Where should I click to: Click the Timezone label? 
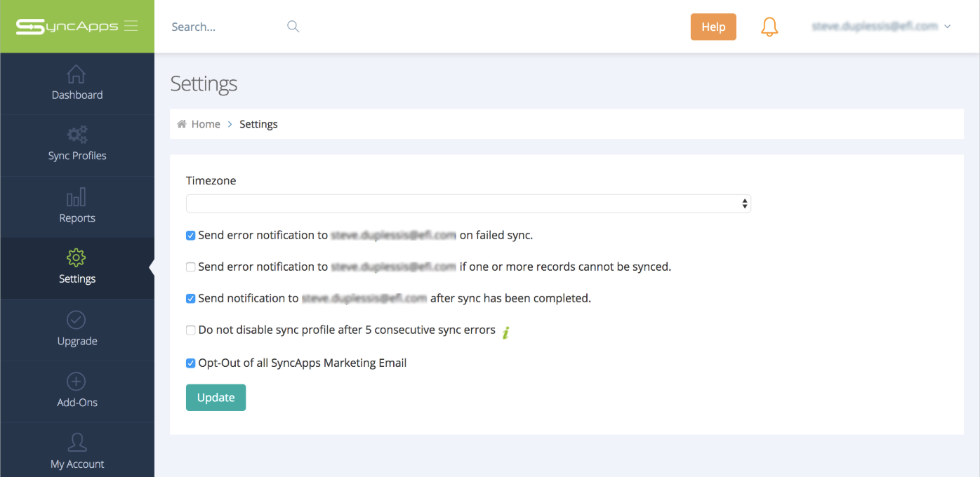pos(211,180)
